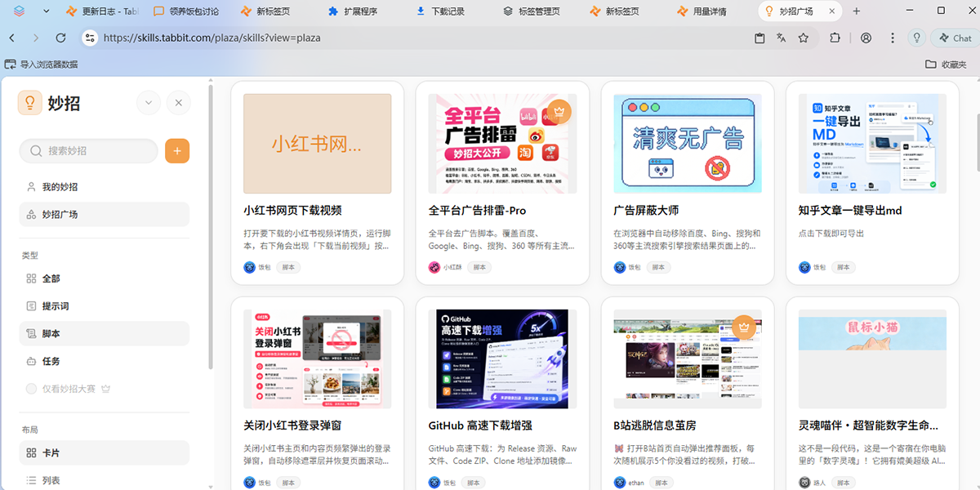Click the B站逃脱信息茧房 title
The width and height of the screenshot is (980, 490).
tap(655, 425)
